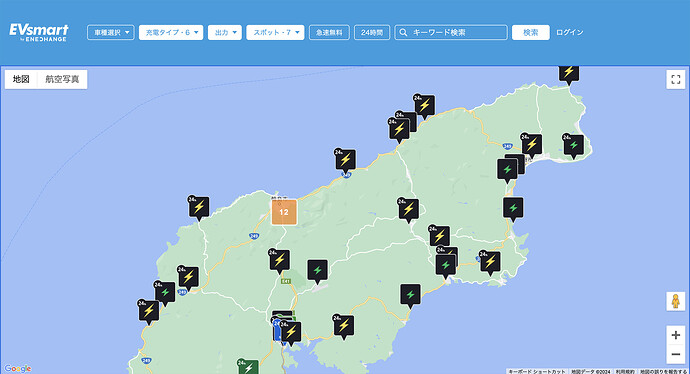This screenshot has height=374, width=690.
Task: Toggle the 24時間 filter
Action: [x=372, y=33]
